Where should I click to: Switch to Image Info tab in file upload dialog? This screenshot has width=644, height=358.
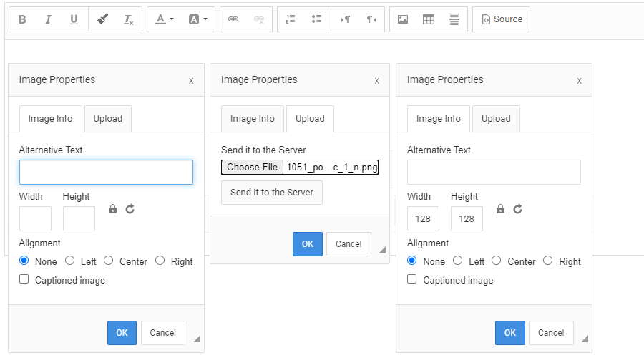pos(252,119)
